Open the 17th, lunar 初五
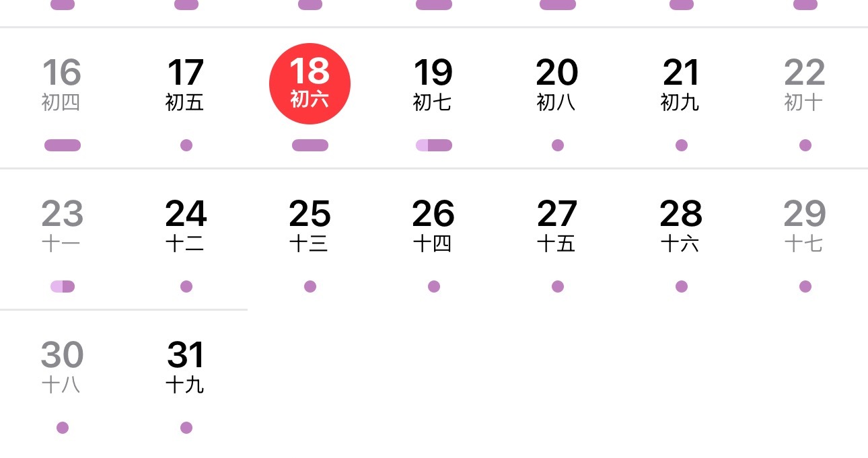Viewport: 868px width, 458px height. coord(186,84)
